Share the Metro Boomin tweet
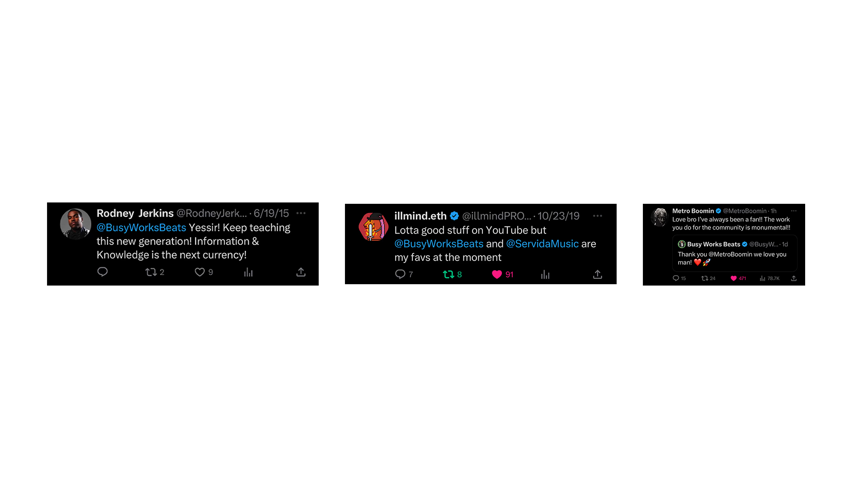The width and height of the screenshot is (868, 488). pyautogui.click(x=794, y=278)
